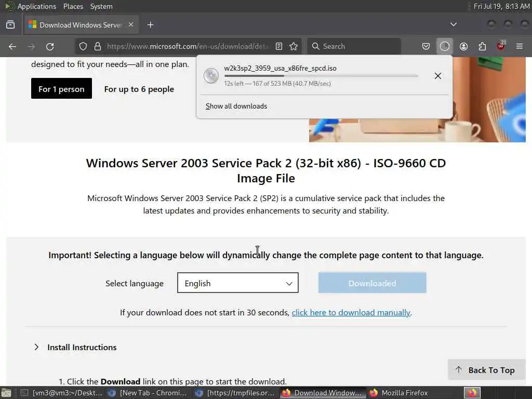
Task: Click the Windows Server 2003 Service Pack 2 heading
Action: click(x=266, y=170)
